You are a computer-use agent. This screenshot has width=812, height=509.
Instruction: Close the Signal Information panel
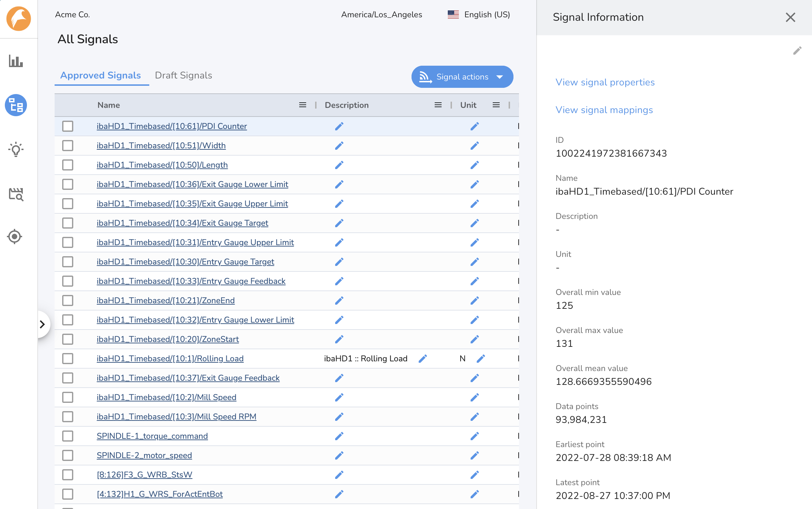tap(791, 17)
